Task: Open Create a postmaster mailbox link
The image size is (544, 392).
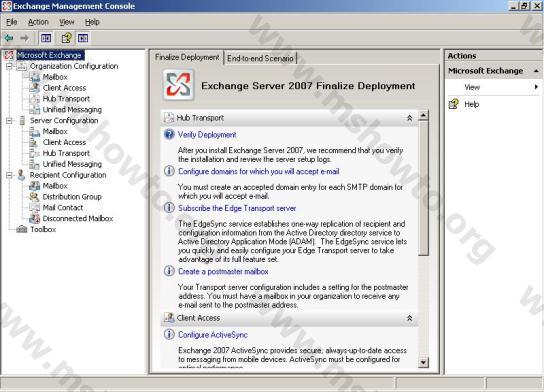Action: (x=223, y=271)
